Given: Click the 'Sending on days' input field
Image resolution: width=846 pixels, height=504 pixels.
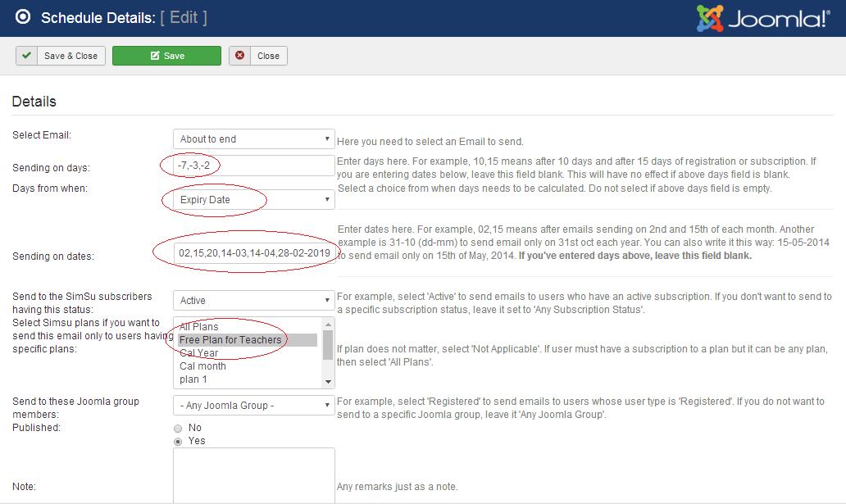Looking at the screenshot, I should click(x=253, y=166).
